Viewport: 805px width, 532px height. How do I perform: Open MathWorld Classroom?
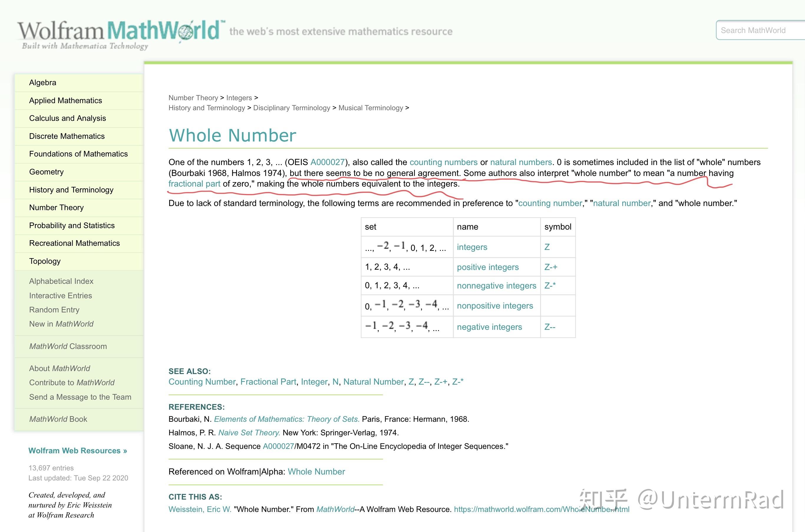(68, 346)
